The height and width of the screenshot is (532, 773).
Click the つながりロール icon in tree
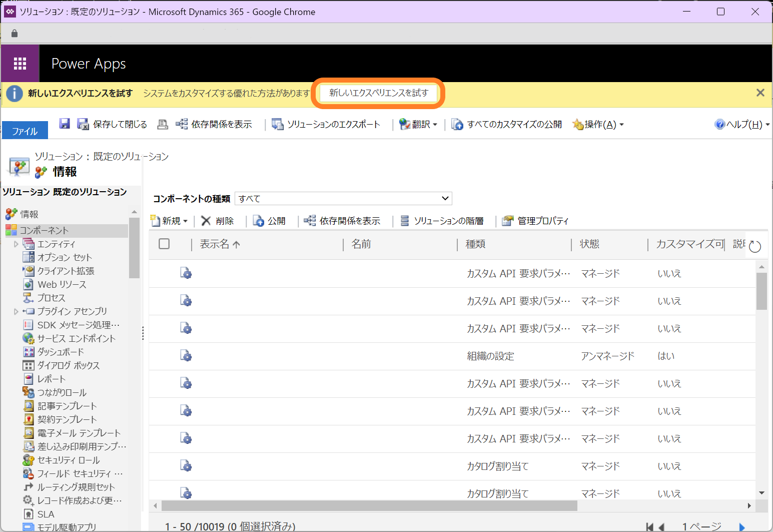(29, 392)
